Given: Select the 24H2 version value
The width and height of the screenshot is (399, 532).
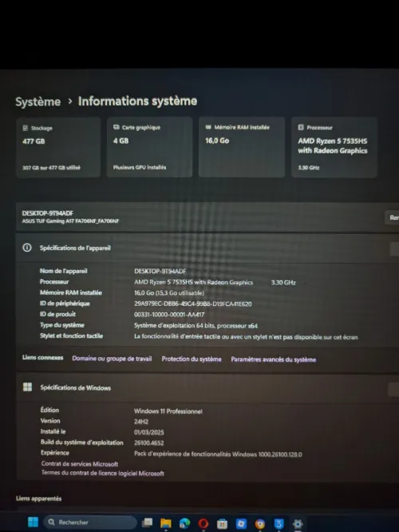Looking at the screenshot, I should pyautogui.click(x=141, y=422).
